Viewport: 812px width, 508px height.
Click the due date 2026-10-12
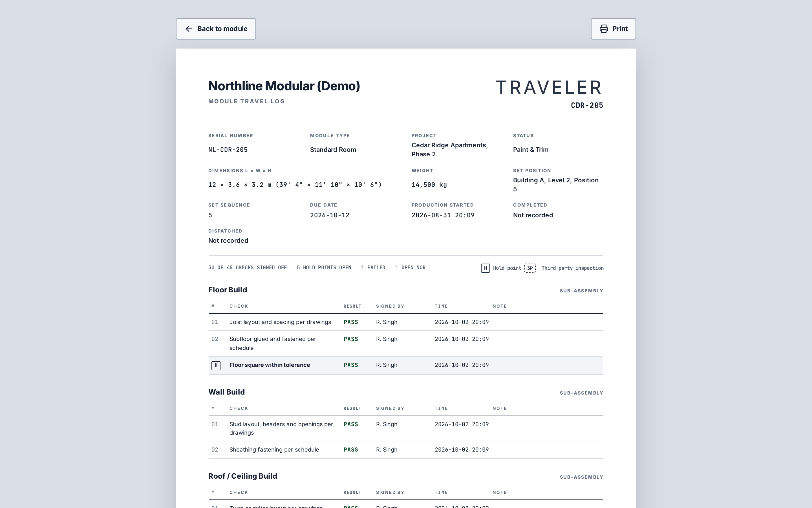click(x=330, y=215)
